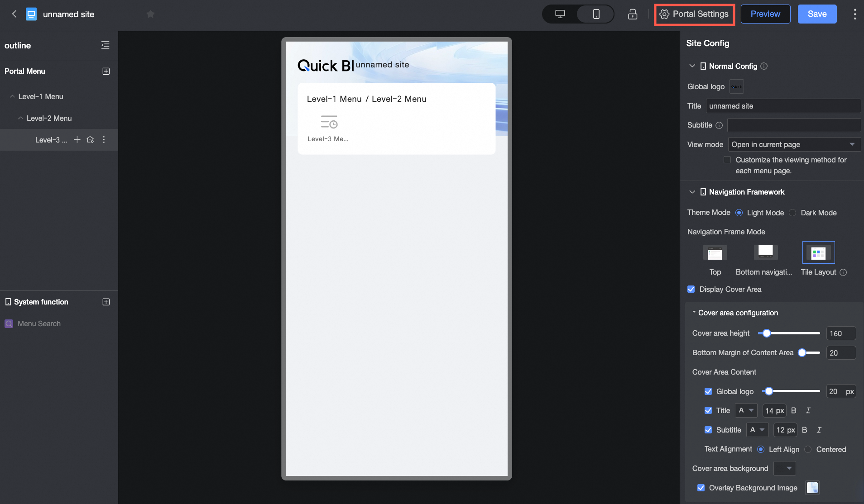Select the Top navigation frame mode

pyautogui.click(x=715, y=252)
